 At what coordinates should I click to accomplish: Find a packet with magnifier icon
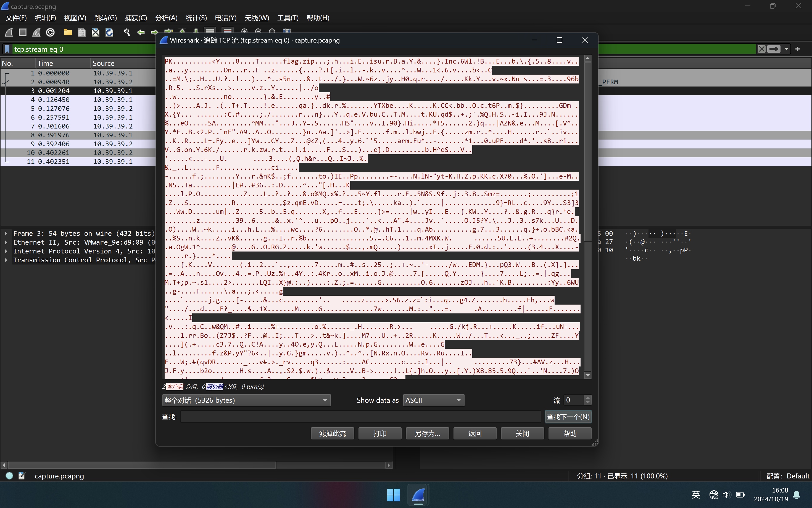pos(127,32)
